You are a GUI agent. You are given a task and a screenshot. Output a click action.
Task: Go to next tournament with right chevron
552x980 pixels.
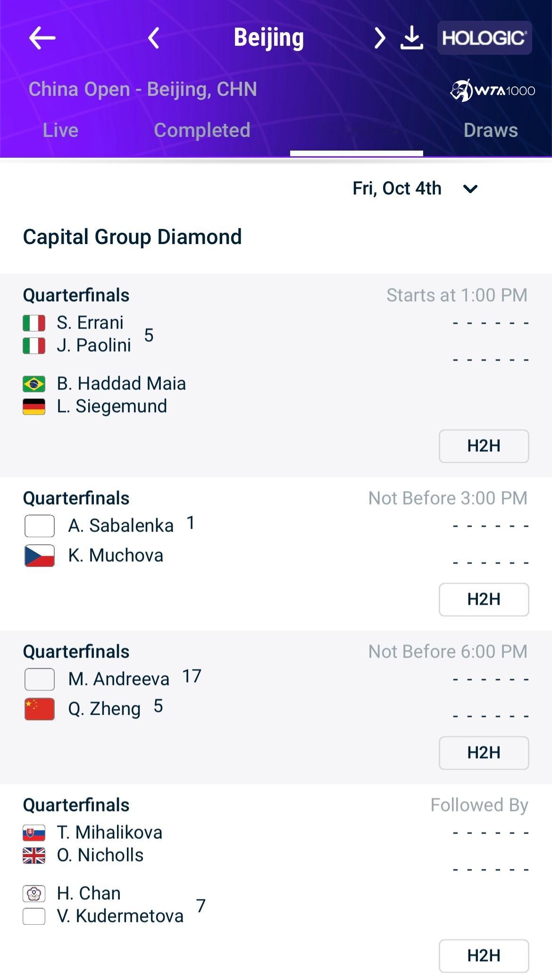(x=379, y=38)
